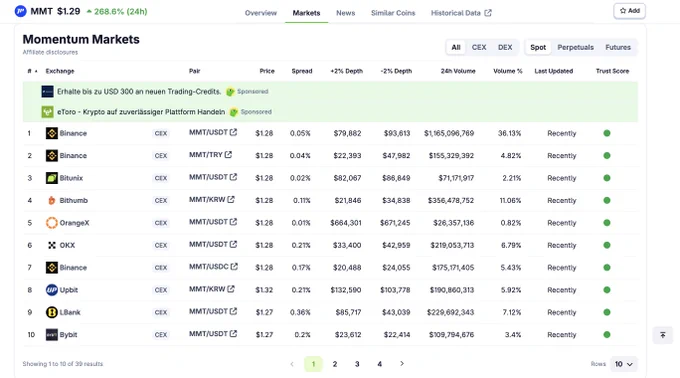
Task: Open the USD 300 Trading-Credits sponsored link
Action: coord(139,91)
